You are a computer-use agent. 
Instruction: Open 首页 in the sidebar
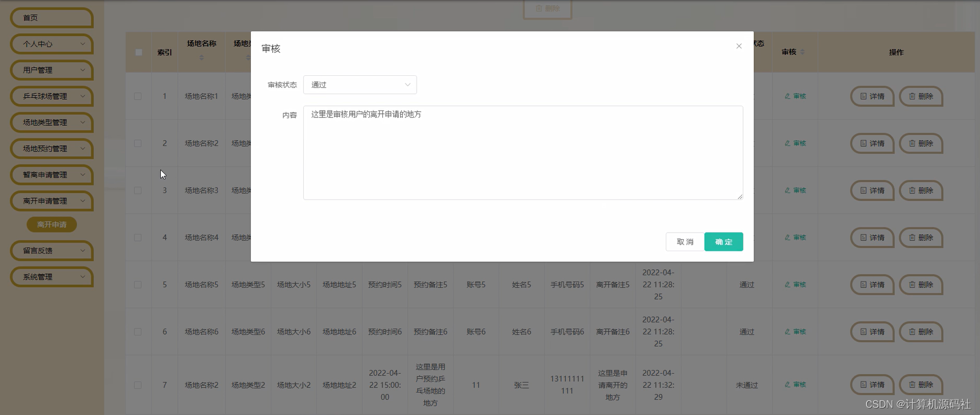coord(51,18)
